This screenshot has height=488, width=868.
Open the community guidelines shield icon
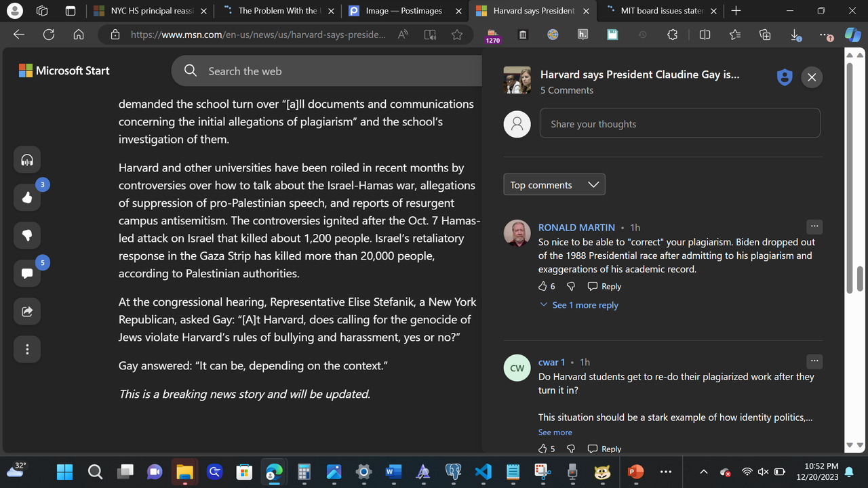click(785, 77)
